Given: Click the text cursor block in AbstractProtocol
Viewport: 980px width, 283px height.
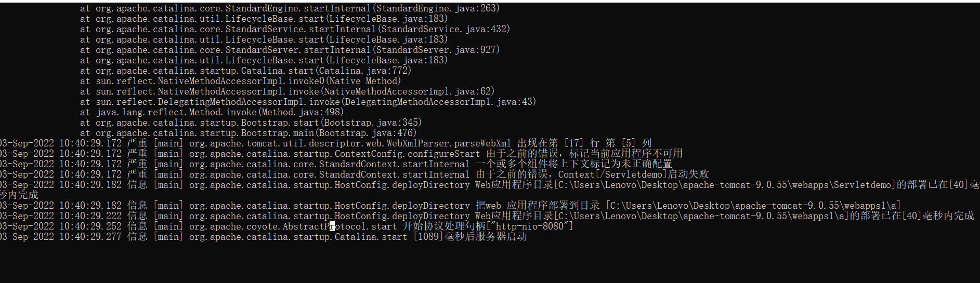Looking at the screenshot, I should tap(332, 226).
